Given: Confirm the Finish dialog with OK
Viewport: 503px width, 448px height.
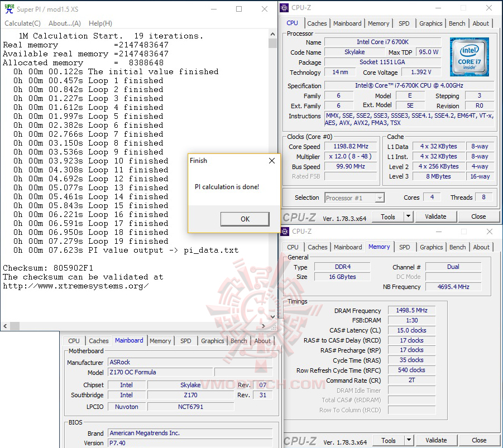Looking at the screenshot, I should [245, 219].
